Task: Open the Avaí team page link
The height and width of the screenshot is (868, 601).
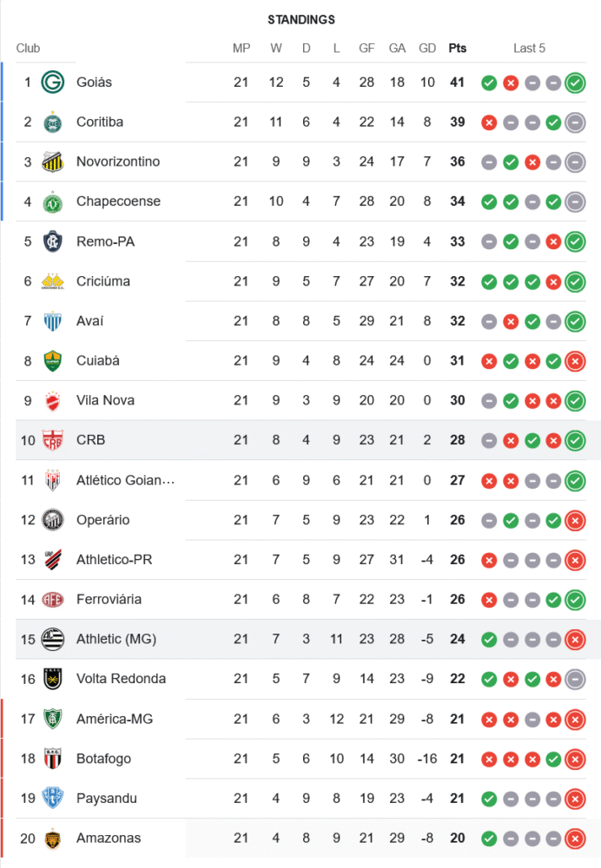Action: tap(89, 321)
